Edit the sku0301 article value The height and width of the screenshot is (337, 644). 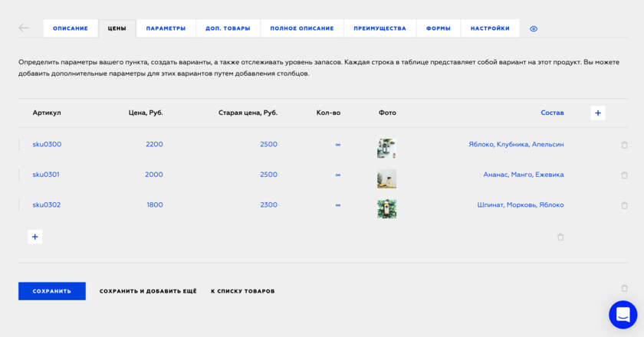(x=46, y=175)
